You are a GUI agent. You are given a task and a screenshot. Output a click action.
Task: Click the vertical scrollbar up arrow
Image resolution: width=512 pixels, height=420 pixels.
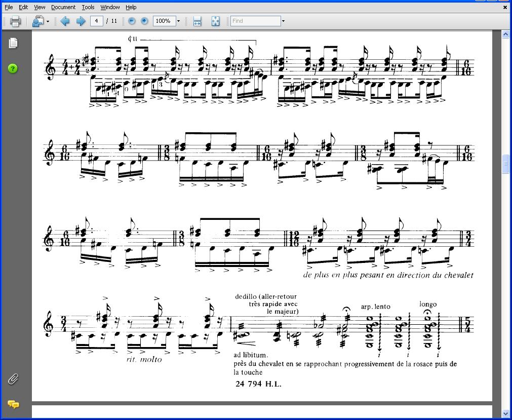(x=505, y=34)
